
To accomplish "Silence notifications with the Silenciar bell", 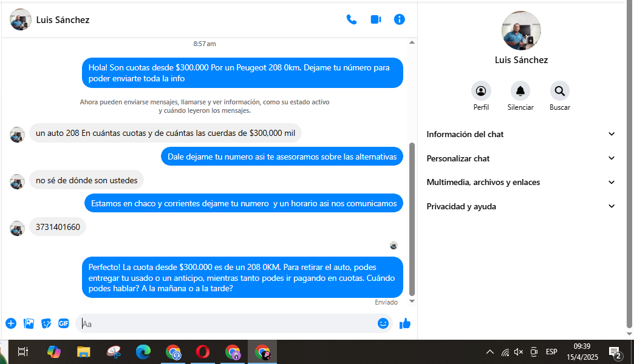I will click(x=520, y=92).
